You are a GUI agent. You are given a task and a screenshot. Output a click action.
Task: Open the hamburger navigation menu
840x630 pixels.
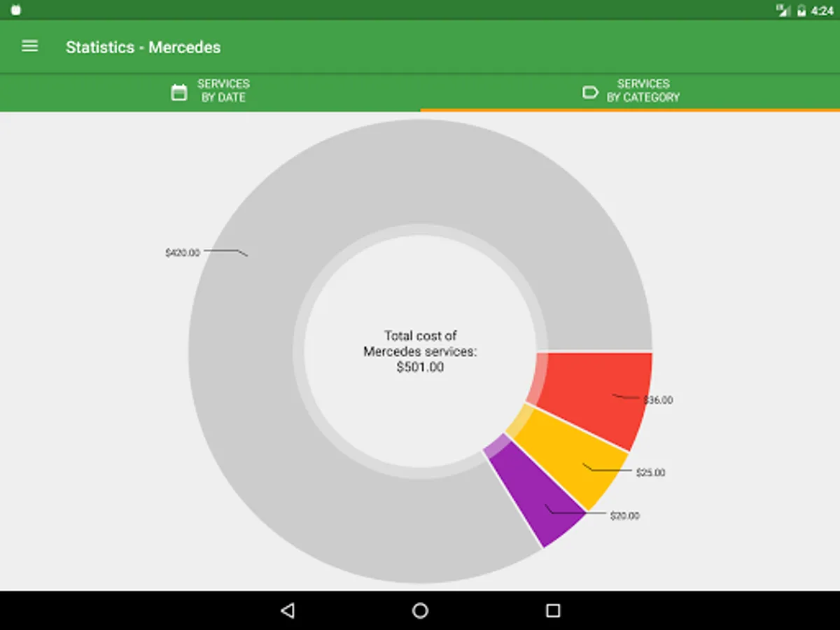pos(29,46)
